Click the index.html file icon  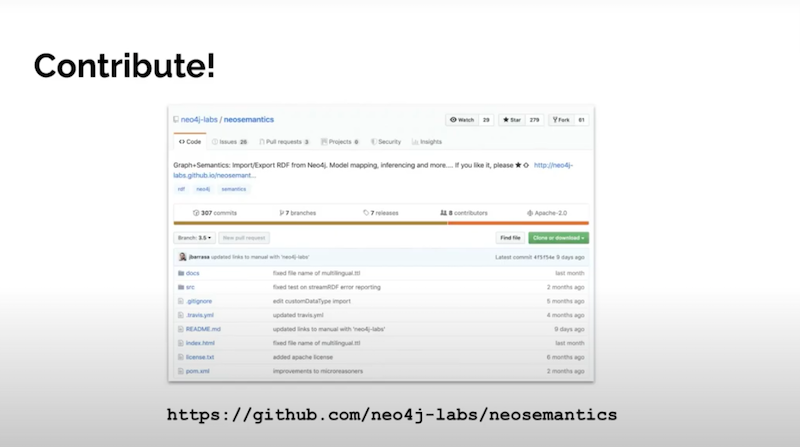click(181, 343)
